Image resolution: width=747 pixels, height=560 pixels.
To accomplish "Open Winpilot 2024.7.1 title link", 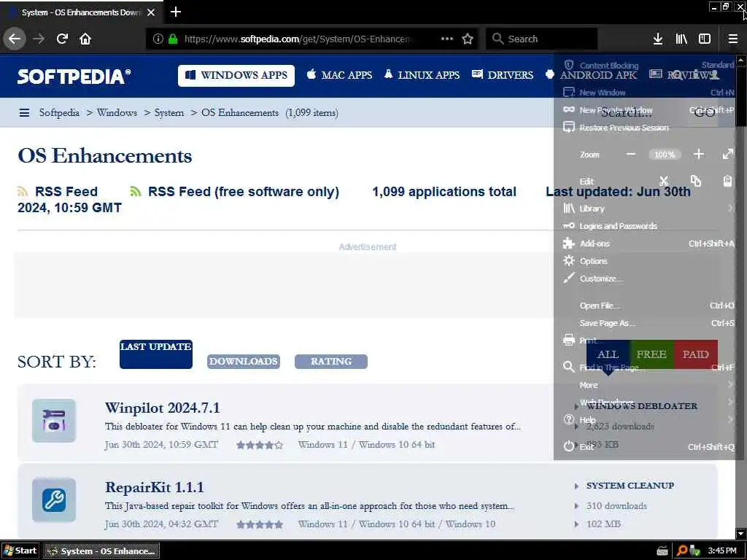I will click(163, 408).
